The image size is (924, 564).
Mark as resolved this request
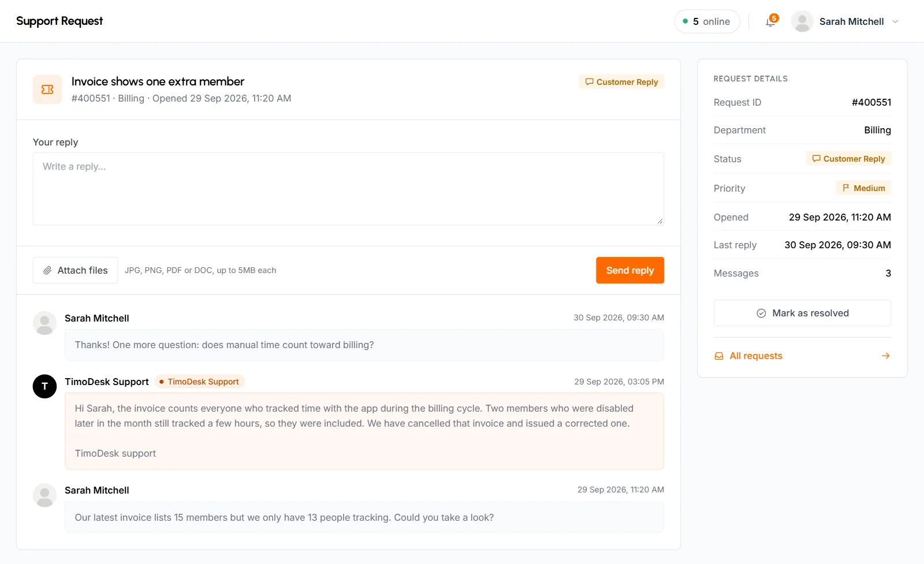[x=802, y=313]
